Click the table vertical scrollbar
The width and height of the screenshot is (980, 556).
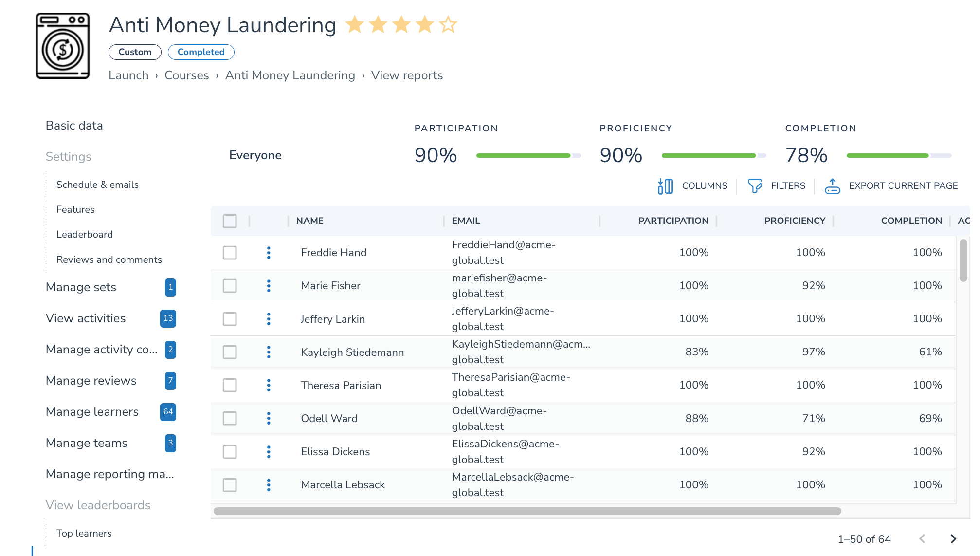click(x=963, y=260)
